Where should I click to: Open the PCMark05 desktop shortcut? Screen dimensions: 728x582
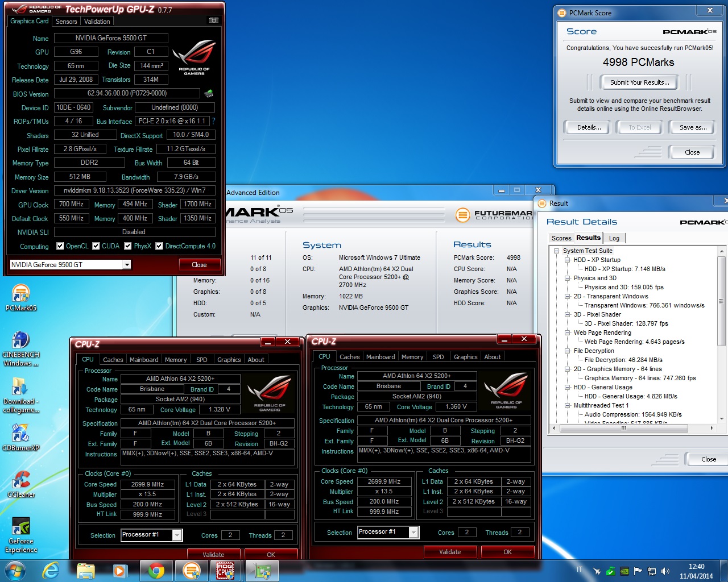point(21,298)
